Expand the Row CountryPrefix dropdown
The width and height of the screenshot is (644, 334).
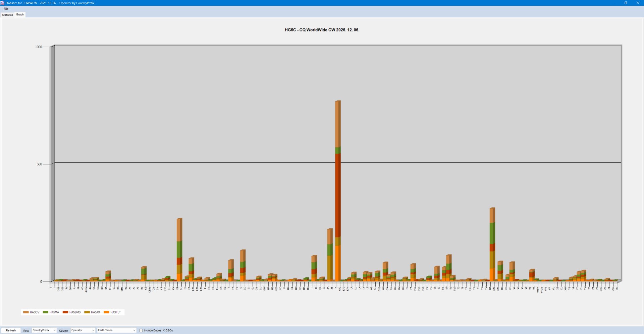tap(44, 330)
